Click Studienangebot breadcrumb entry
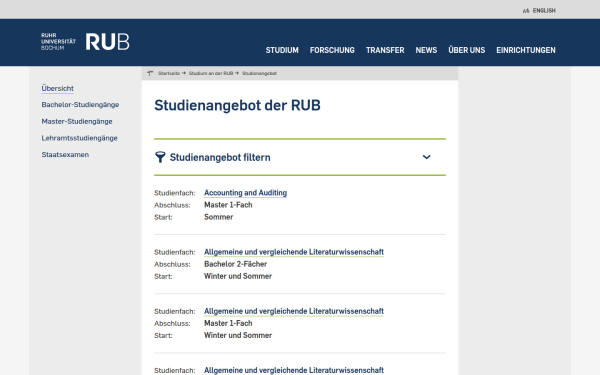The height and width of the screenshot is (375, 600). coord(259,73)
